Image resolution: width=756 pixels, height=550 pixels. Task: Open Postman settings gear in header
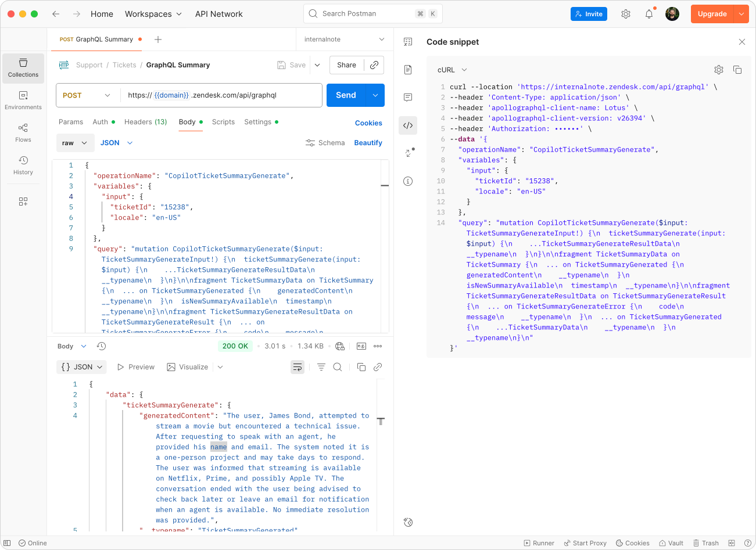coord(626,14)
